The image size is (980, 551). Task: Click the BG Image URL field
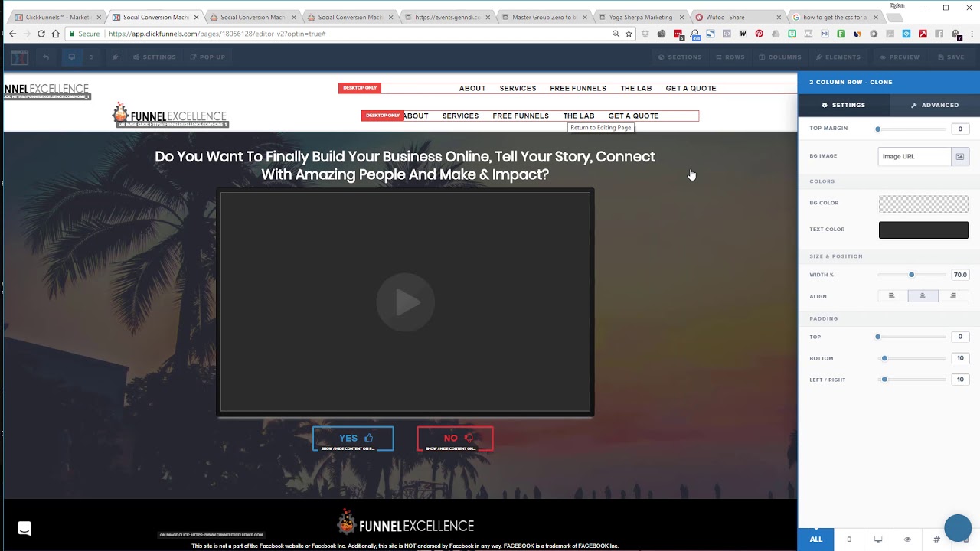tap(914, 156)
